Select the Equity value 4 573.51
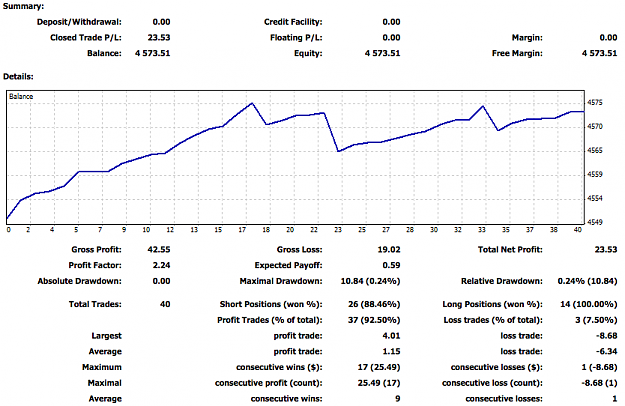 tap(382, 53)
